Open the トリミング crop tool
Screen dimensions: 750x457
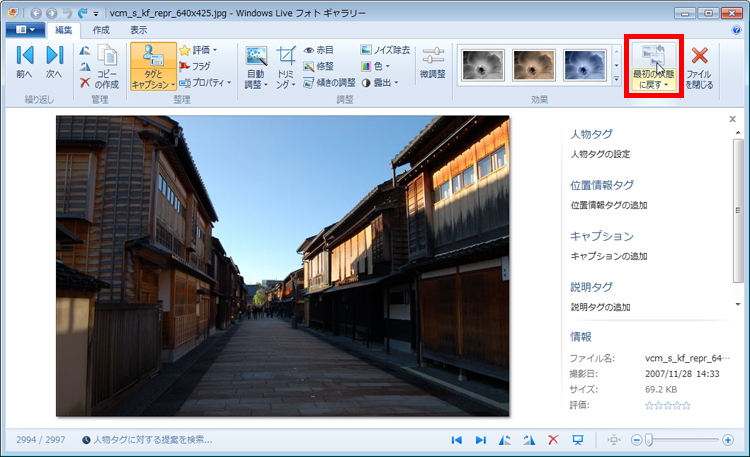[286, 67]
